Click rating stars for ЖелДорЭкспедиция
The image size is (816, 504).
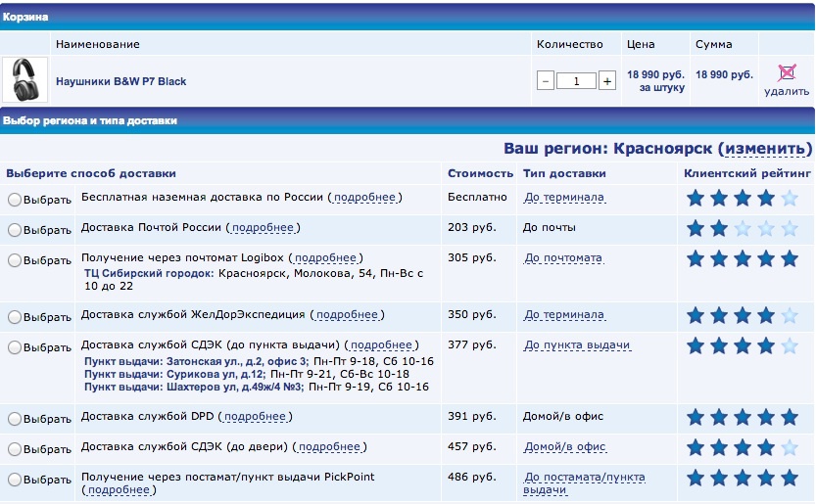(743, 315)
